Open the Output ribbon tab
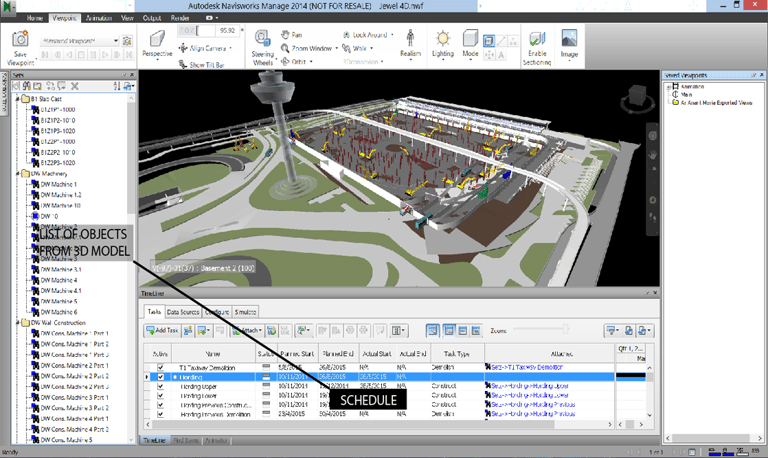The height and width of the screenshot is (458, 768). [152, 18]
